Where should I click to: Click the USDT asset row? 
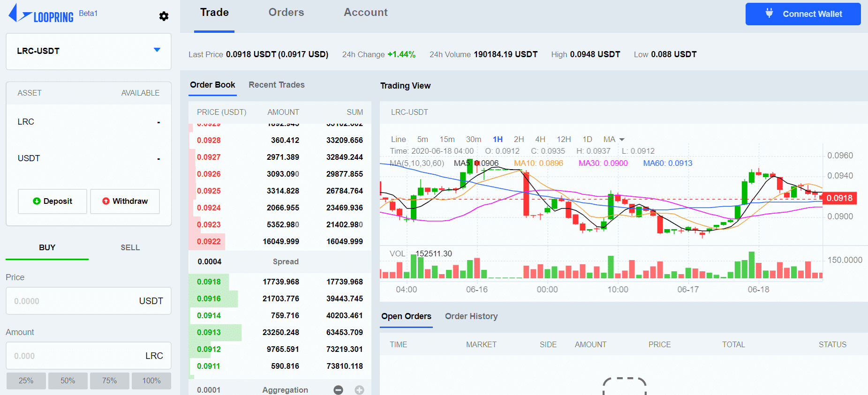[89, 158]
